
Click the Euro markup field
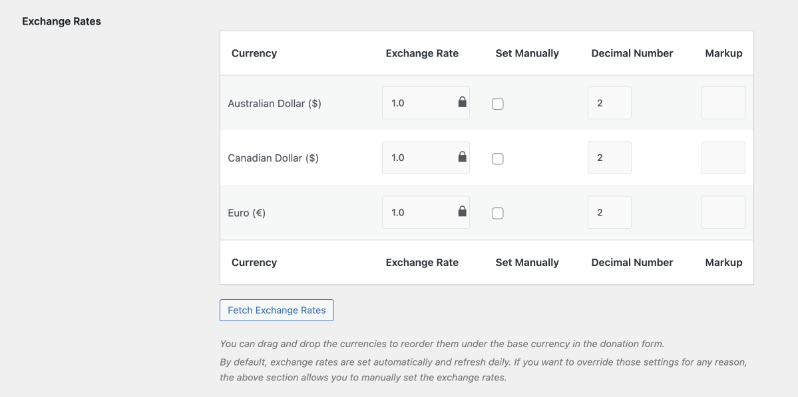[723, 212]
